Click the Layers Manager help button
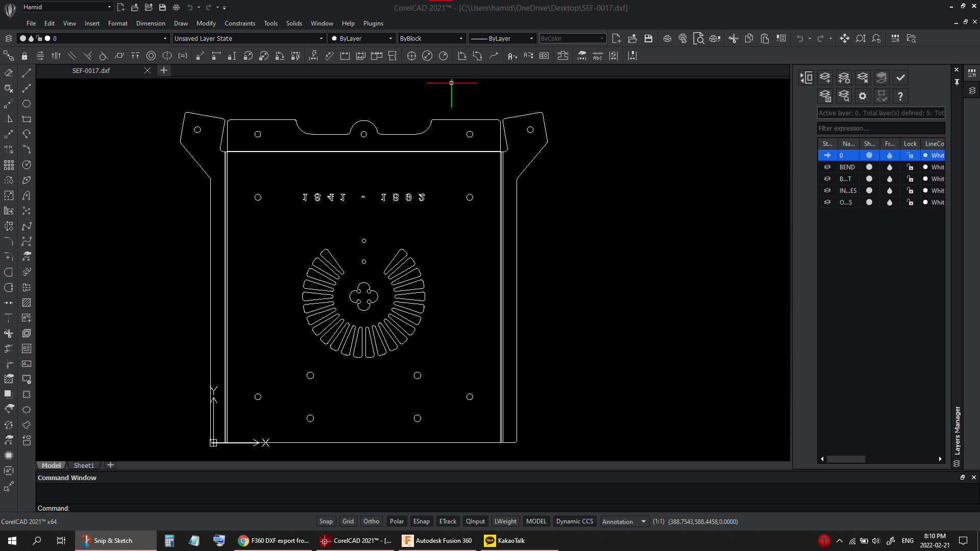 click(x=900, y=96)
